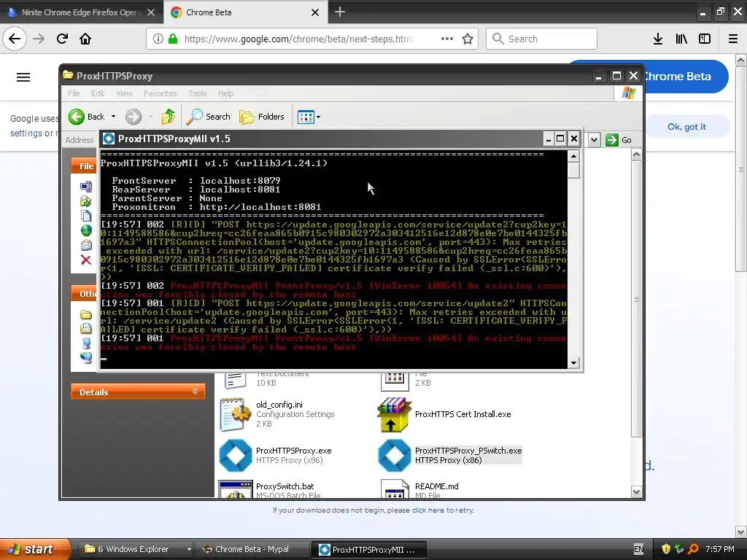Screen dimensions: 747x560
Task: Open the browser Downloads panel
Action: (x=658, y=39)
